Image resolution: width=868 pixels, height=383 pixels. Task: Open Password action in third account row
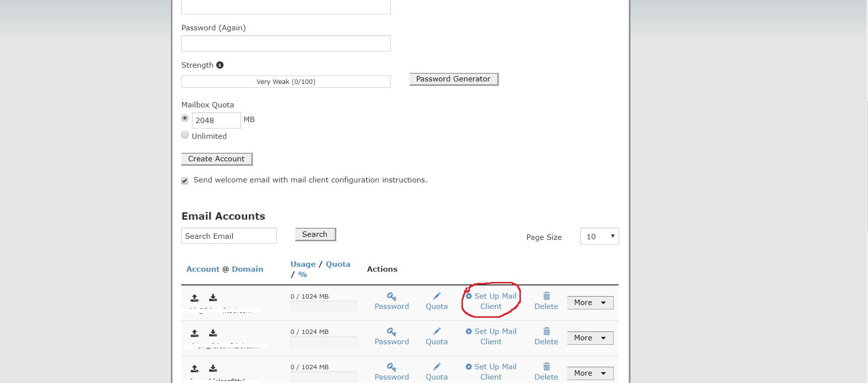click(392, 372)
